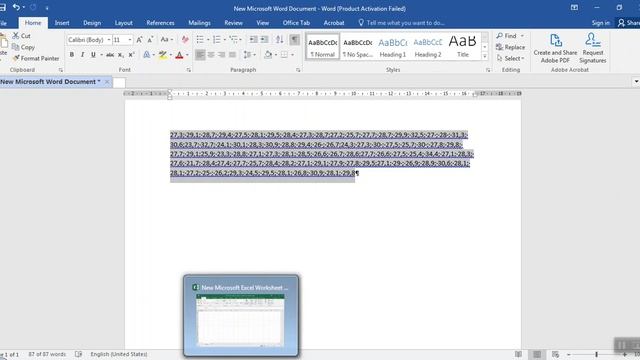The height and width of the screenshot is (360, 640).
Task: Click the Undo arrow in Quick Access
Action: coord(16,7)
